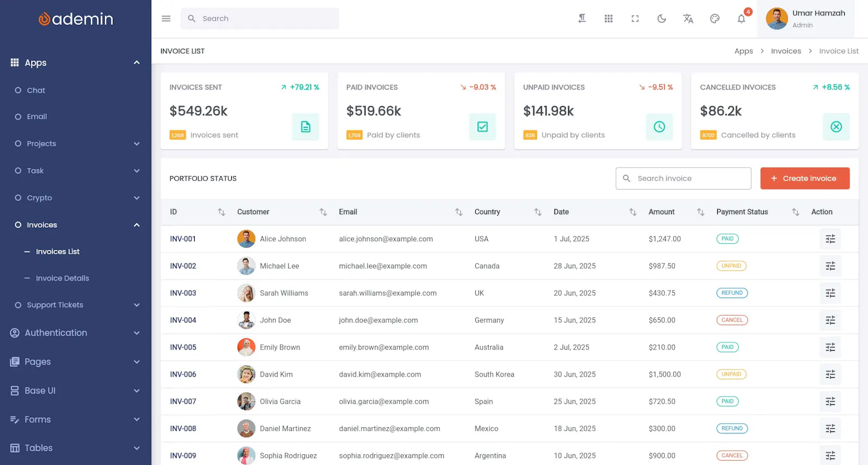Click the Paid Invoices checkmark icon
Screen dimensions: 868x465
[x=482, y=127]
